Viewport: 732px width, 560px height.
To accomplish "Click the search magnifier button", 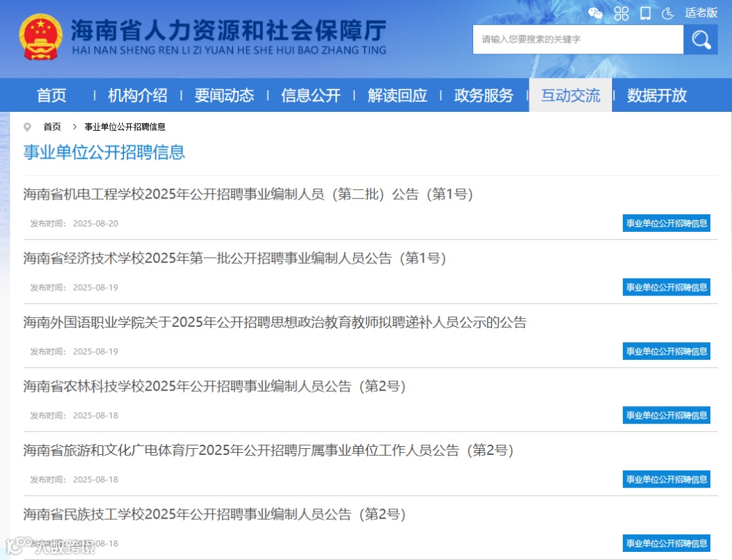I will click(701, 40).
